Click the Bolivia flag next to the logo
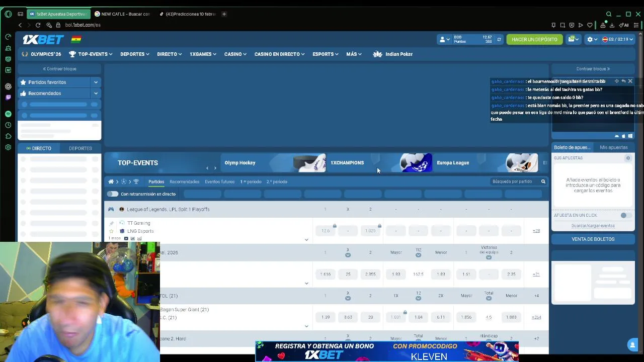Screen dimensions: 644x362 [x=76, y=39]
